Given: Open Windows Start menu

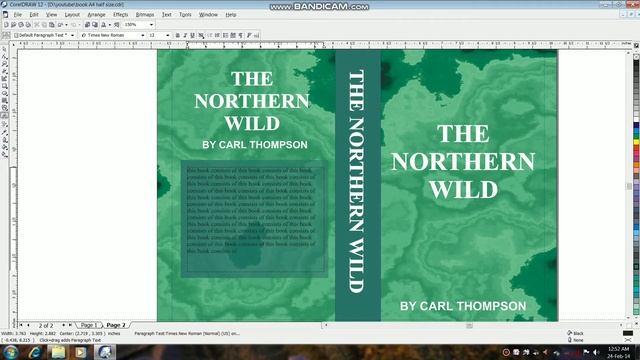Looking at the screenshot, I should 10,352.
